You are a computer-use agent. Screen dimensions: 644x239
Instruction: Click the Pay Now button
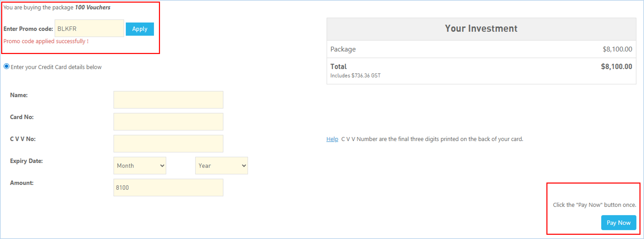click(618, 222)
